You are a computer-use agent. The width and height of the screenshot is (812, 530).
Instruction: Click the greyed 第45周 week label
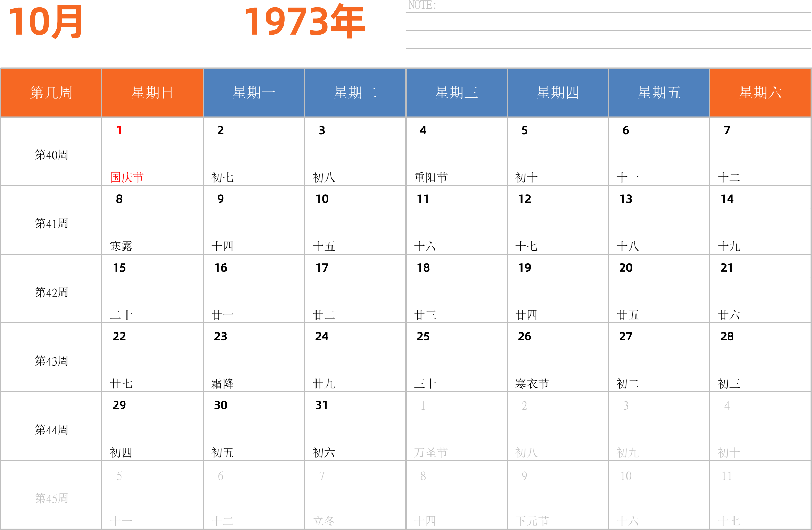tap(51, 498)
